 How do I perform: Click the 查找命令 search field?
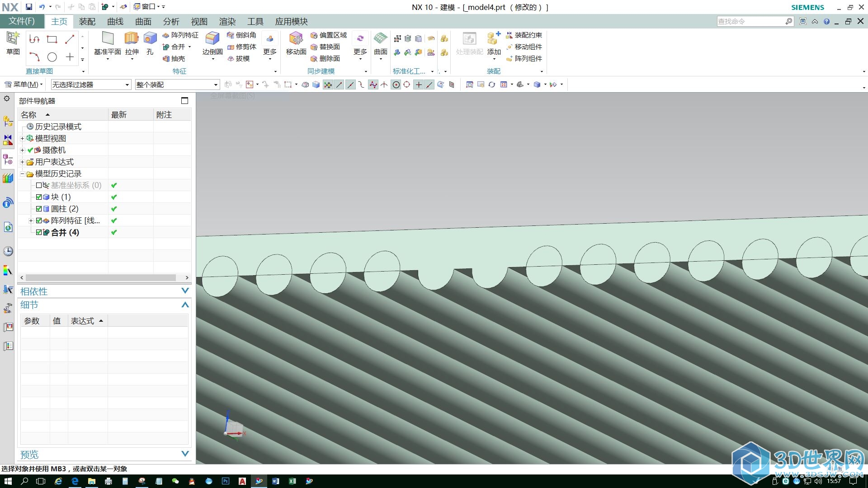click(x=755, y=21)
